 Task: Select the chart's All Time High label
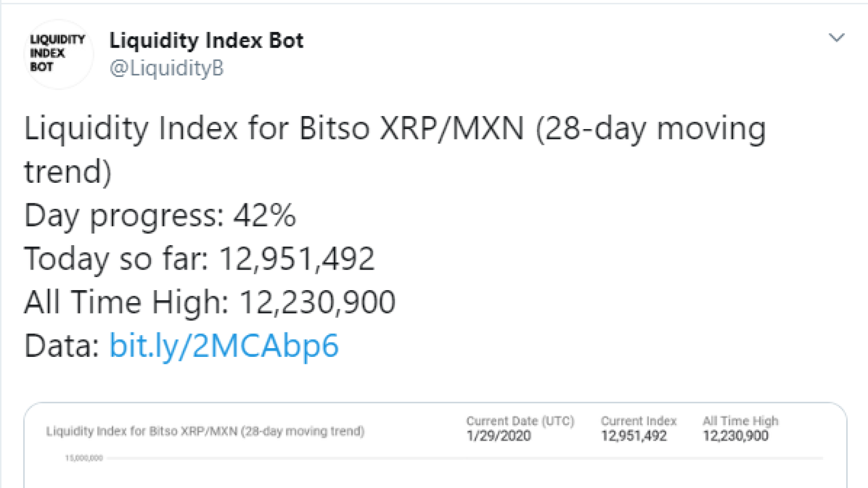tap(741, 421)
